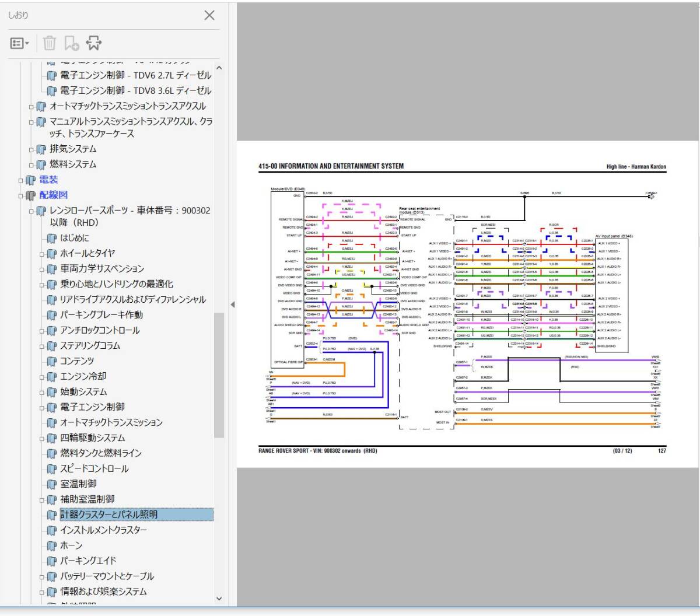Click the スピードコントロール bookmark icon
Image resolution: width=700 pixels, height=616 pixels.
click(51, 469)
